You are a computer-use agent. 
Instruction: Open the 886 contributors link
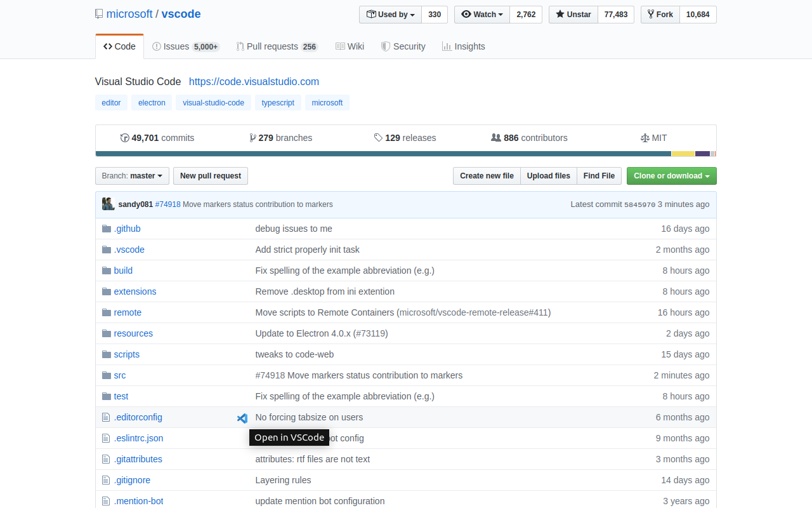[529, 138]
